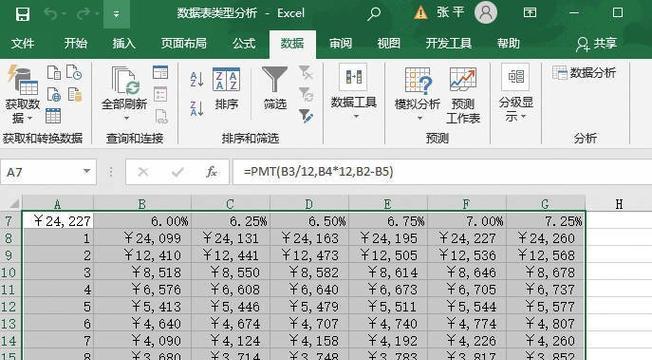Switch to the 审阅 tab
The width and height of the screenshot is (652, 360).
341,43
